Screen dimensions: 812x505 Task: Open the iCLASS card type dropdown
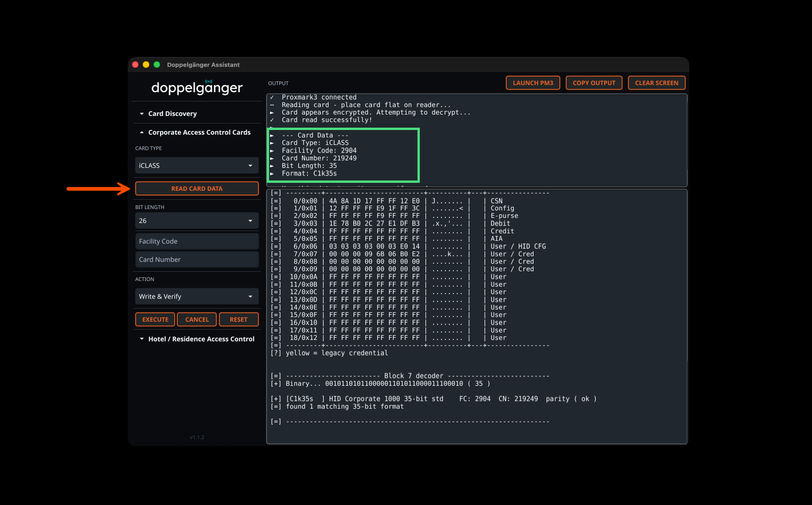click(197, 166)
